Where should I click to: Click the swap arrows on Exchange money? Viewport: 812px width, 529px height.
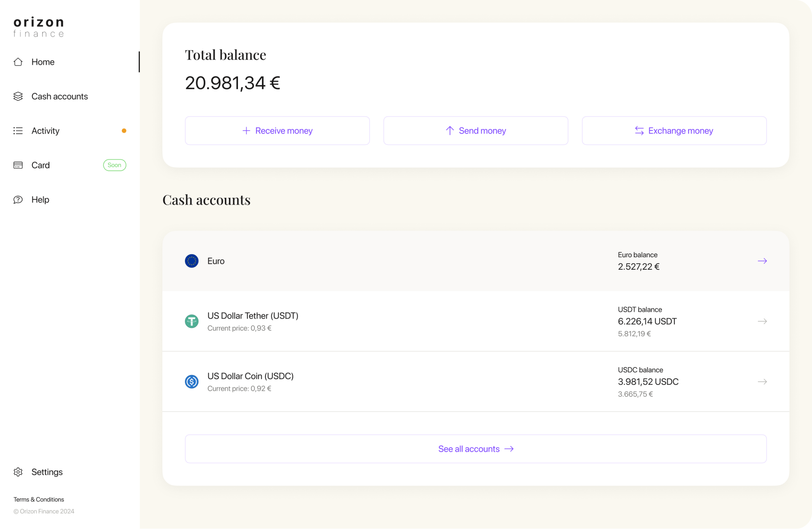(639, 131)
